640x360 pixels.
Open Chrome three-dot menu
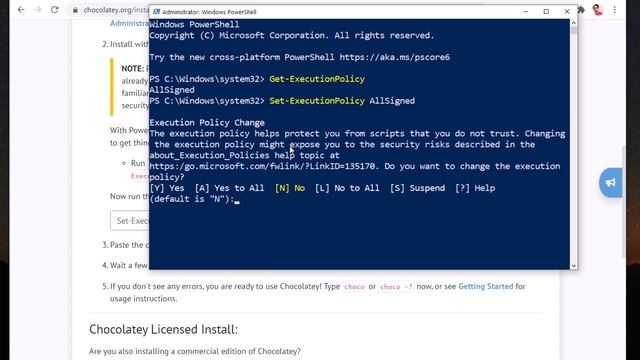[615, 10]
